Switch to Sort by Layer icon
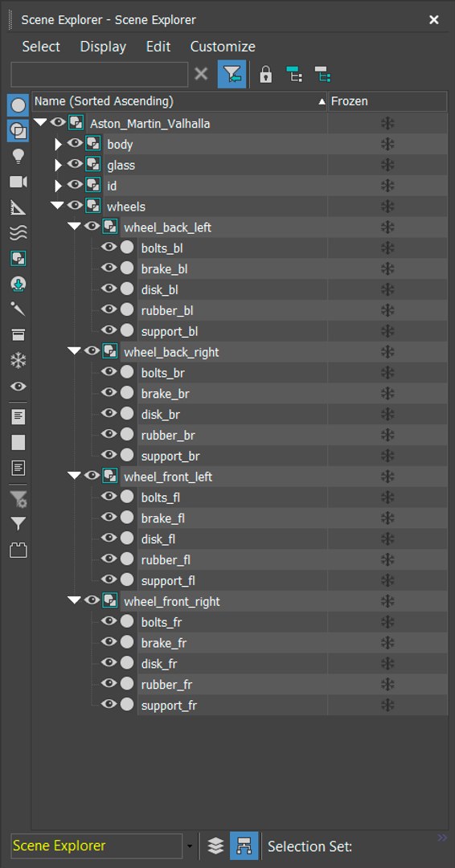 (215, 845)
